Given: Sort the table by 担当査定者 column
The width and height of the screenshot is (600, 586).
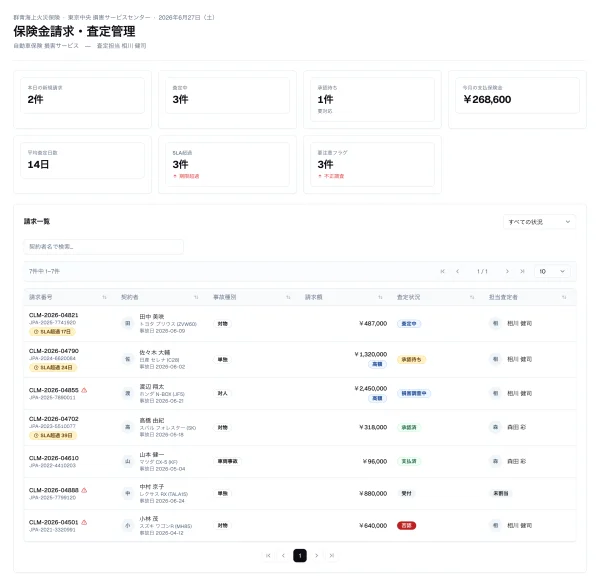Looking at the screenshot, I should click(564, 297).
